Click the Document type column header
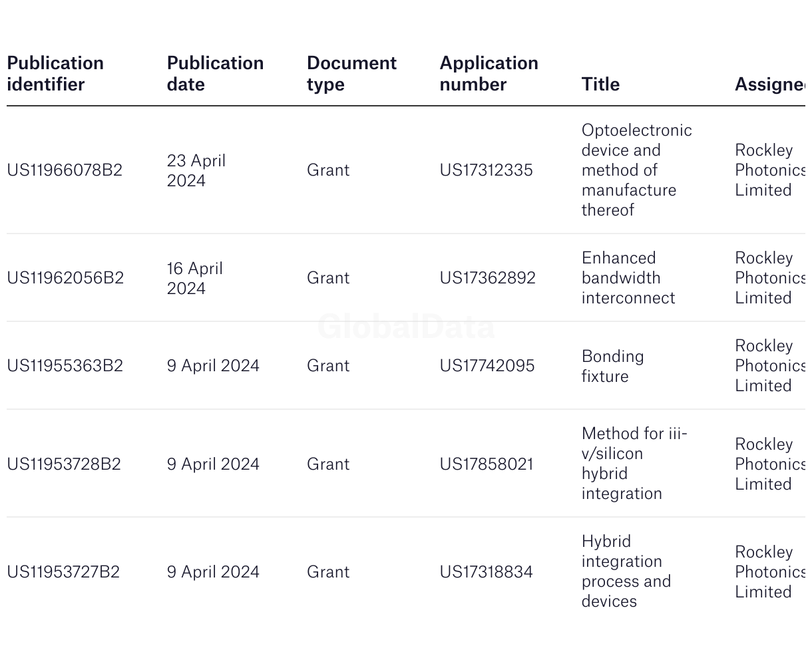This screenshot has height=652, width=812. pyautogui.click(x=351, y=74)
